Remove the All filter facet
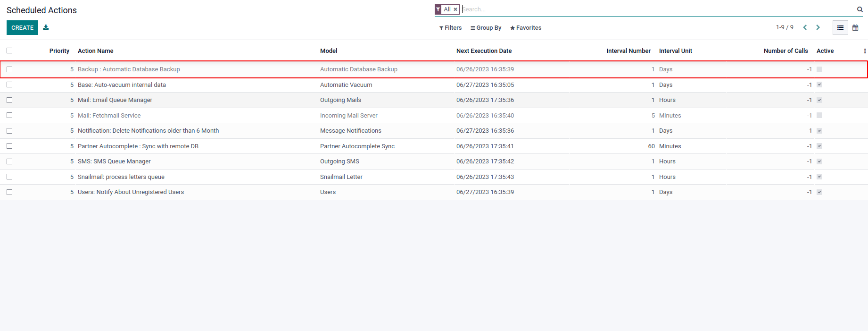 point(455,9)
